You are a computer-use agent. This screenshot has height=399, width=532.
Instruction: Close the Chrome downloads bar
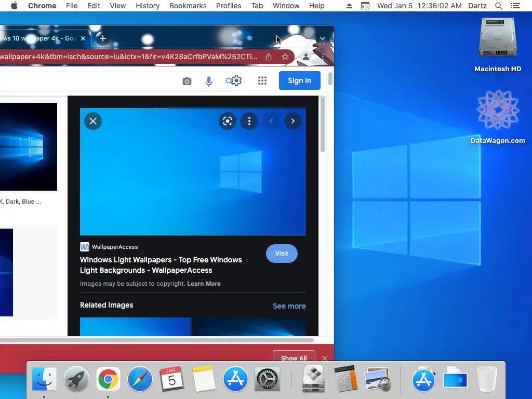click(325, 358)
